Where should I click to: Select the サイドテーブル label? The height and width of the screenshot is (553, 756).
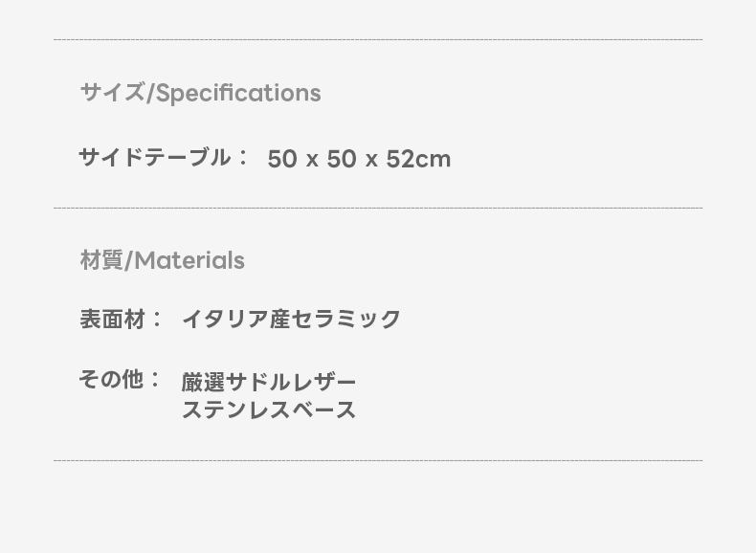pyautogui.click(x=154, y=157)
